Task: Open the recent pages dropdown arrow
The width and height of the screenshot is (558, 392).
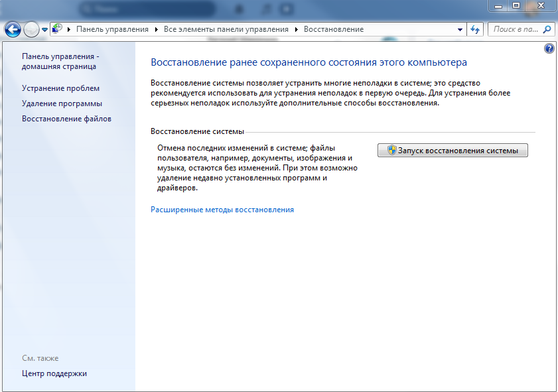Action: point(44,30)
